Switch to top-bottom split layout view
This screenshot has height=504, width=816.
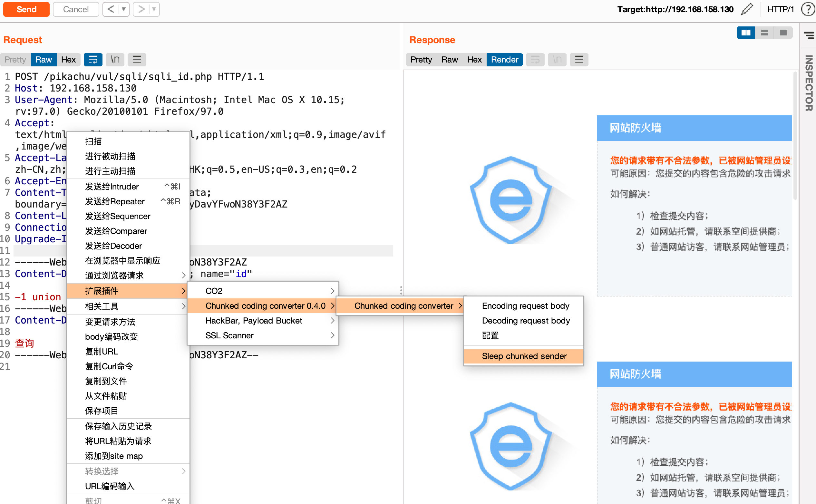coord(765,33)
